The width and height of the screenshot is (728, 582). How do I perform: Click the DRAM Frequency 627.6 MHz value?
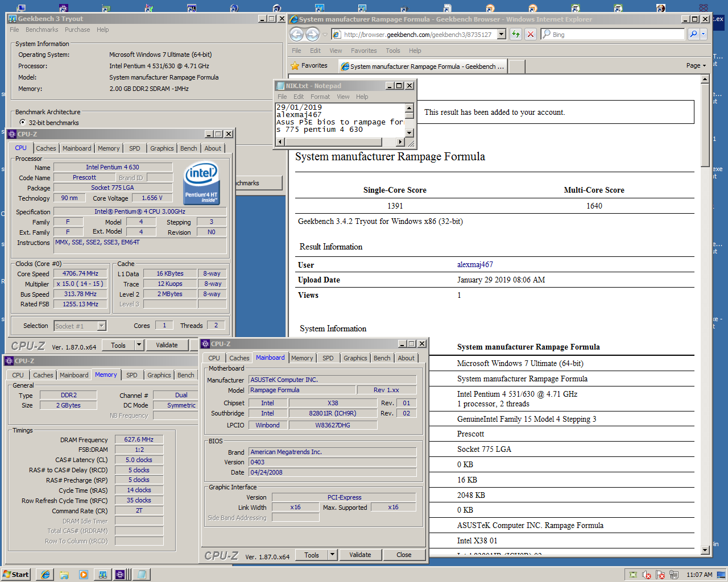(139, 439)
